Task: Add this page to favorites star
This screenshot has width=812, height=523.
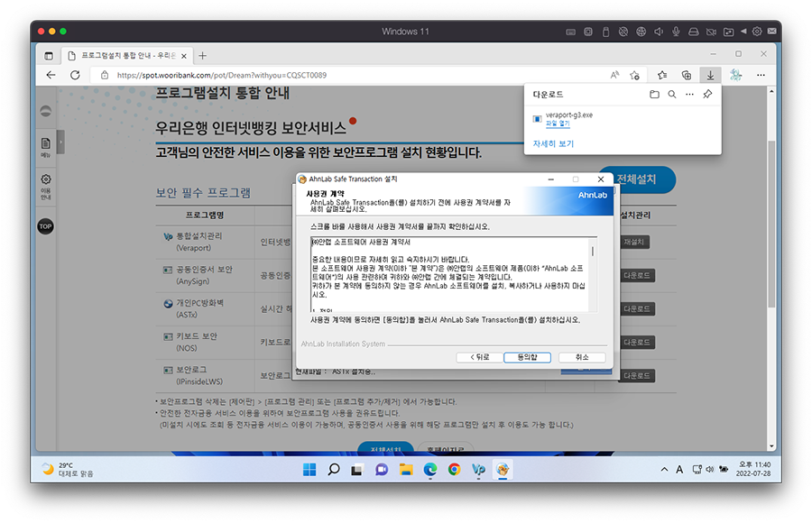Action: point(635,75)
